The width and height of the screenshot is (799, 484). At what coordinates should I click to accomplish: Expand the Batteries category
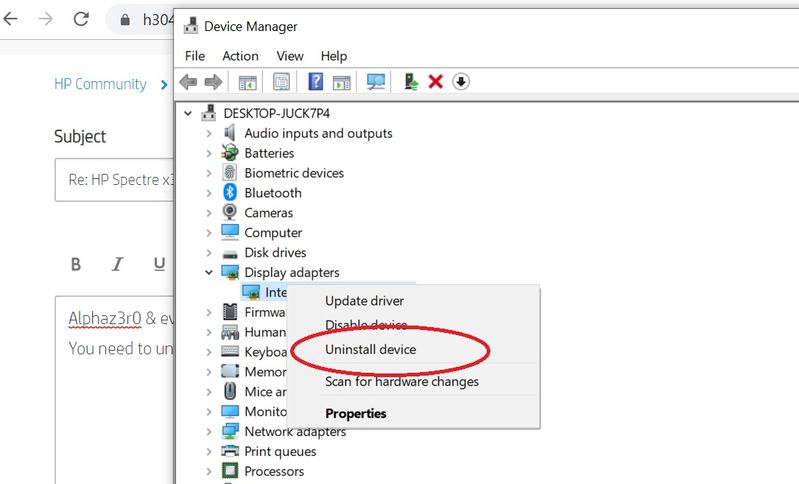(x=208, y=153)
